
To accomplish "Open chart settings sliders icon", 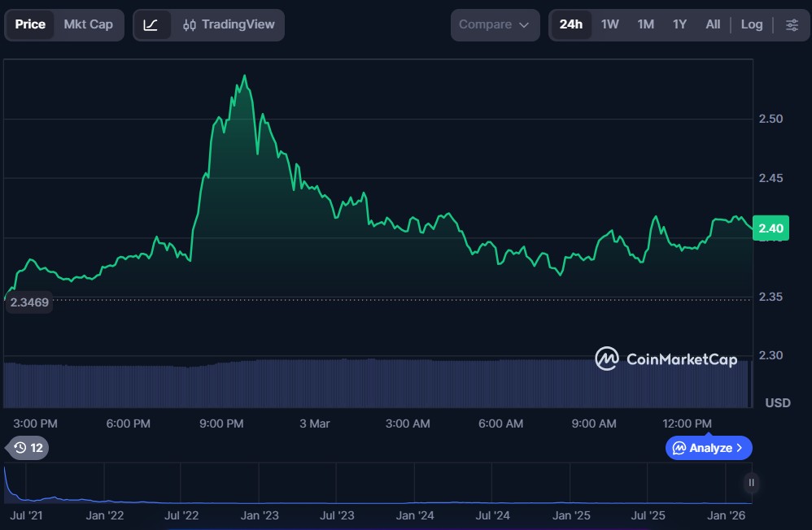I will (x=792, y=24).
